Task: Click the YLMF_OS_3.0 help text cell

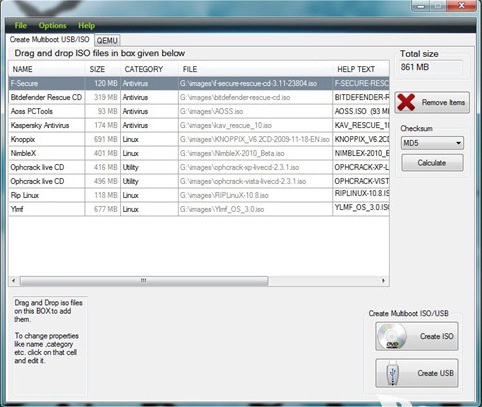Action: [x=361, y=208]
